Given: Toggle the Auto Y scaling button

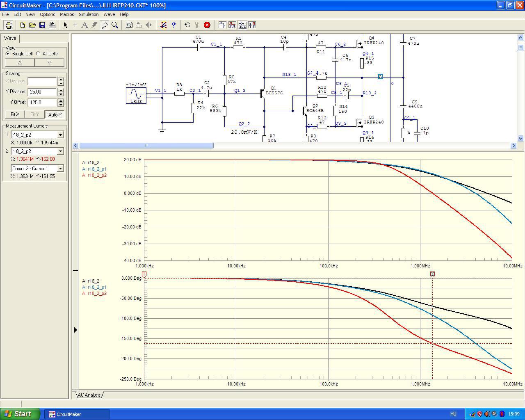Looking at the screenshot, I should tap(55, 114).
